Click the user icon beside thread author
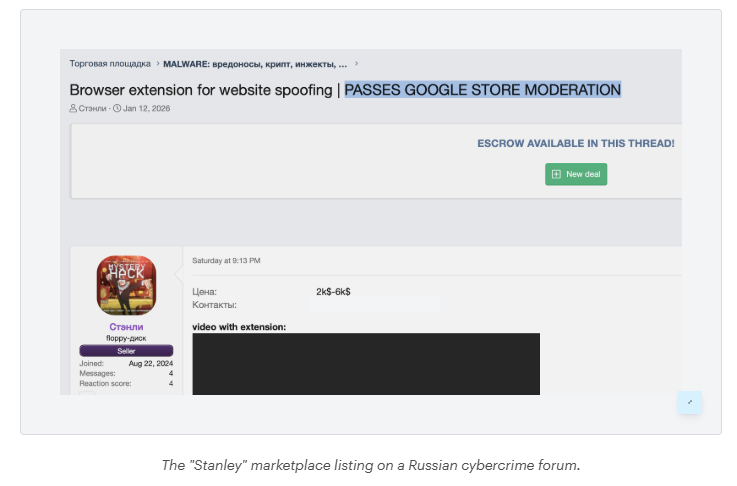 click(74, 108)
